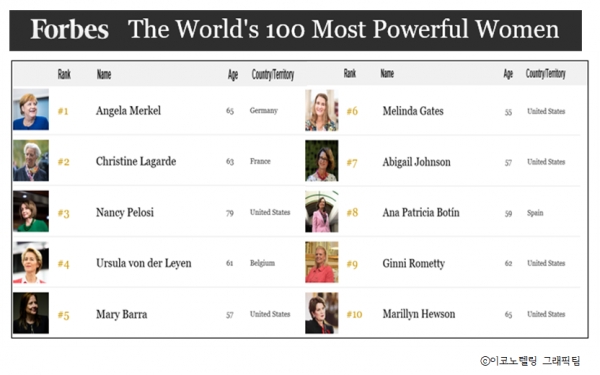Click the left Rank column header

(x=64, y=74)
